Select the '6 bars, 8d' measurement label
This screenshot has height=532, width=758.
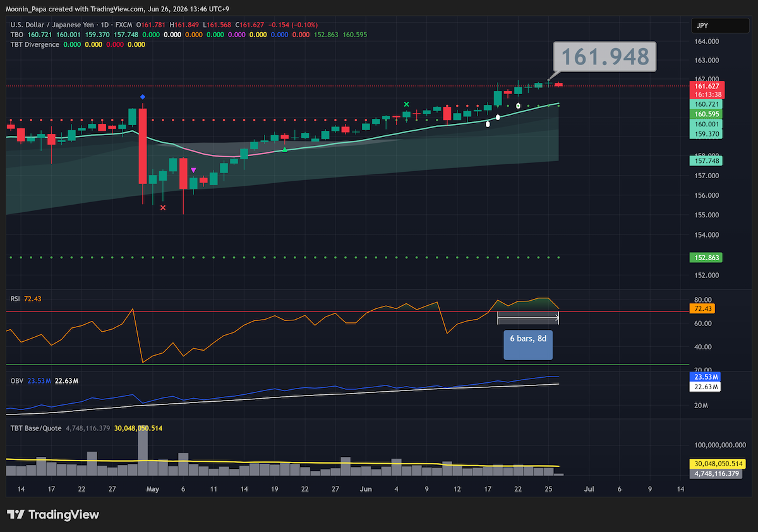[528, 345]
